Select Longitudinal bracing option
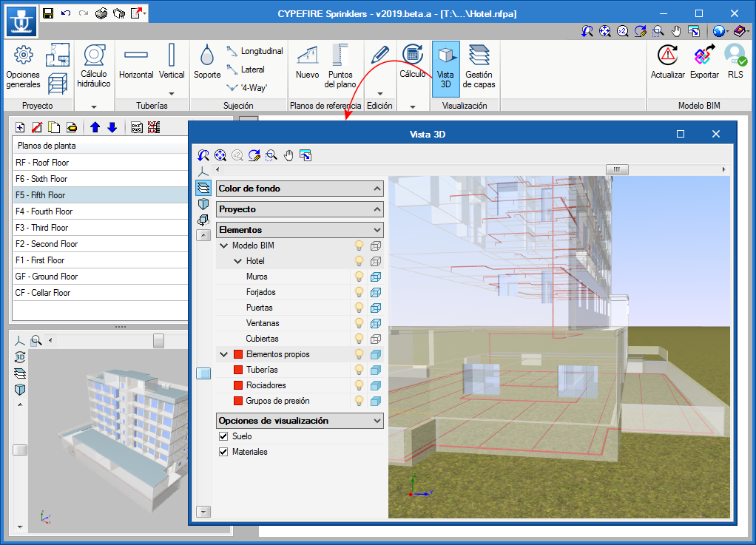The image size is (756, 545). 254,50
